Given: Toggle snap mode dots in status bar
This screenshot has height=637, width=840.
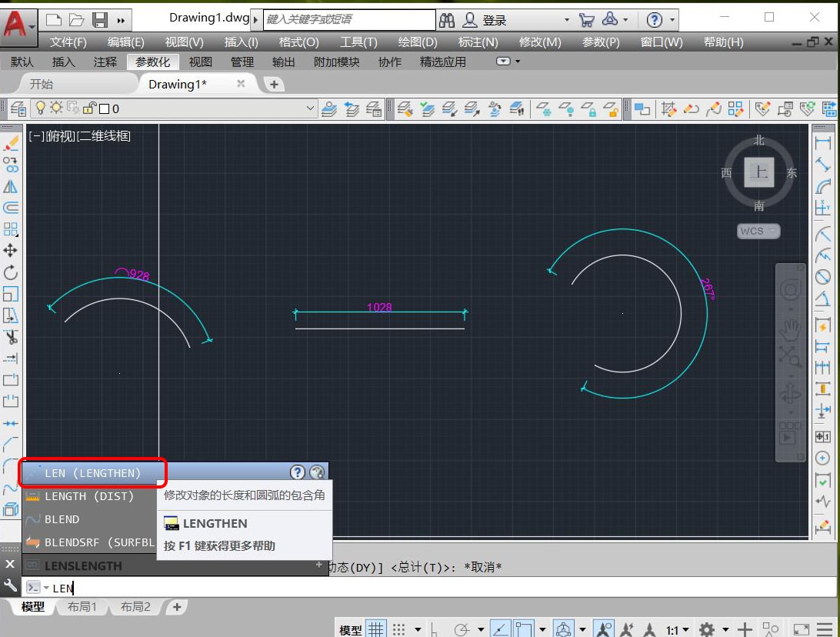Looking at the screenshot, I should pos(398,629).
